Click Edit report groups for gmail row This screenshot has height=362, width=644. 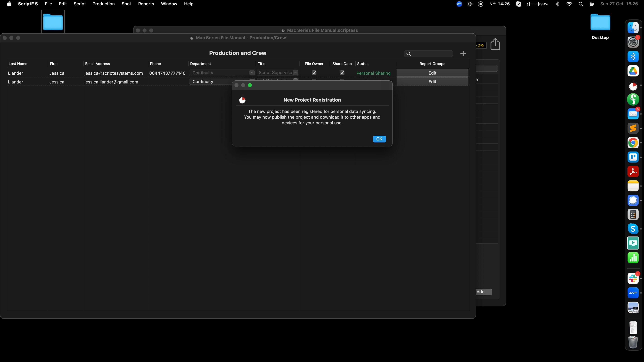tap(432, 82)
